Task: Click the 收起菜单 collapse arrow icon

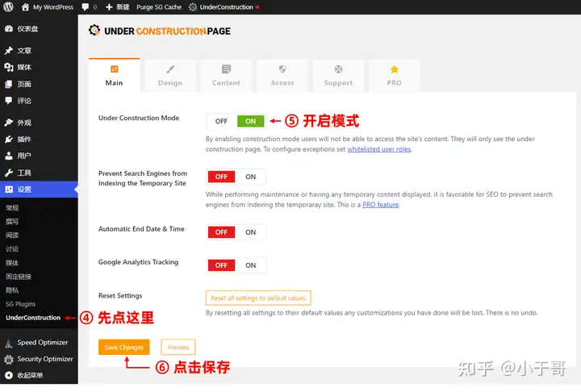Action: (x=9, y=375)
